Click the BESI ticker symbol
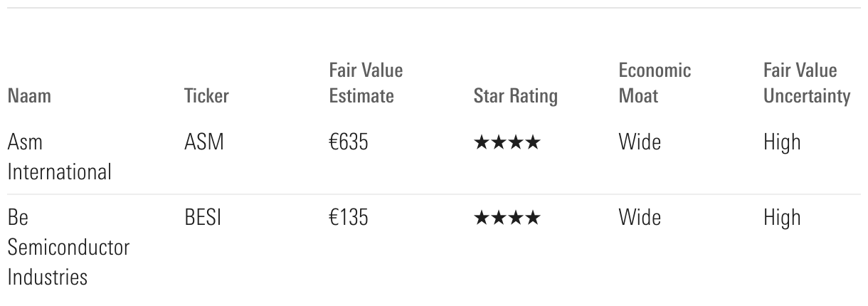868x306 pixels. tap(203, 218)
